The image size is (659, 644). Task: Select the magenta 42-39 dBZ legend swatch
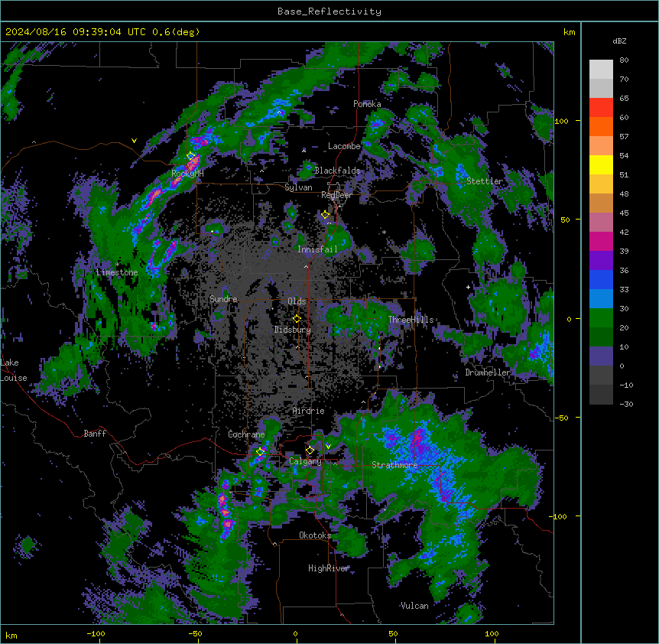[601, 241]
